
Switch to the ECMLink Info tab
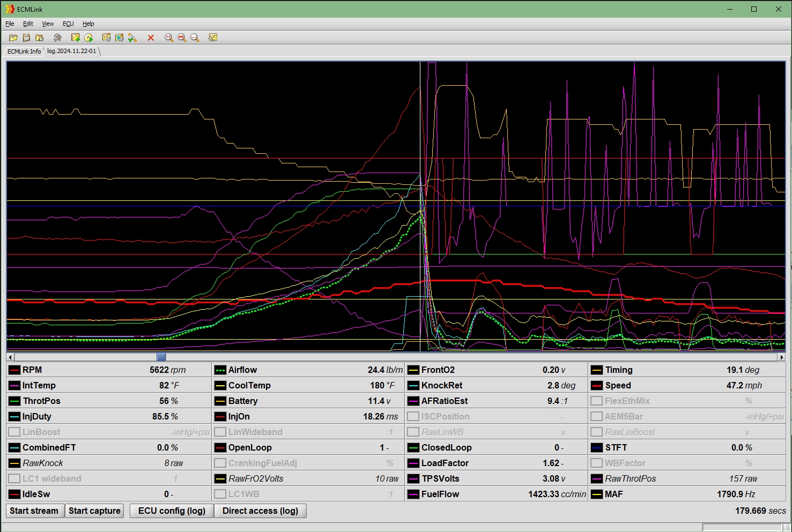(24, 51)
